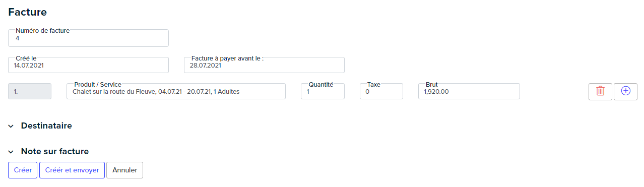The width and height of the screenshot is (644, 187).
Task: Select the Créer et envoyer button
Action: click(72, 170)
